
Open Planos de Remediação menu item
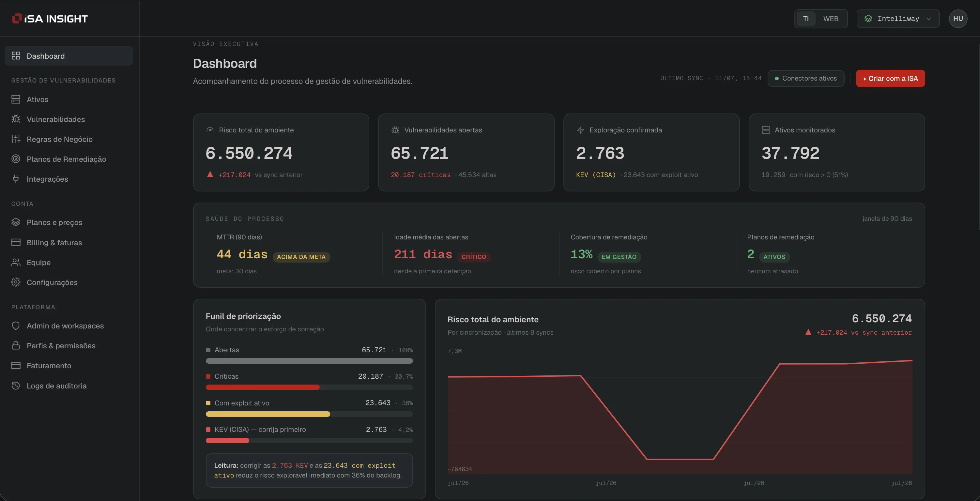(x=69, y=159)
